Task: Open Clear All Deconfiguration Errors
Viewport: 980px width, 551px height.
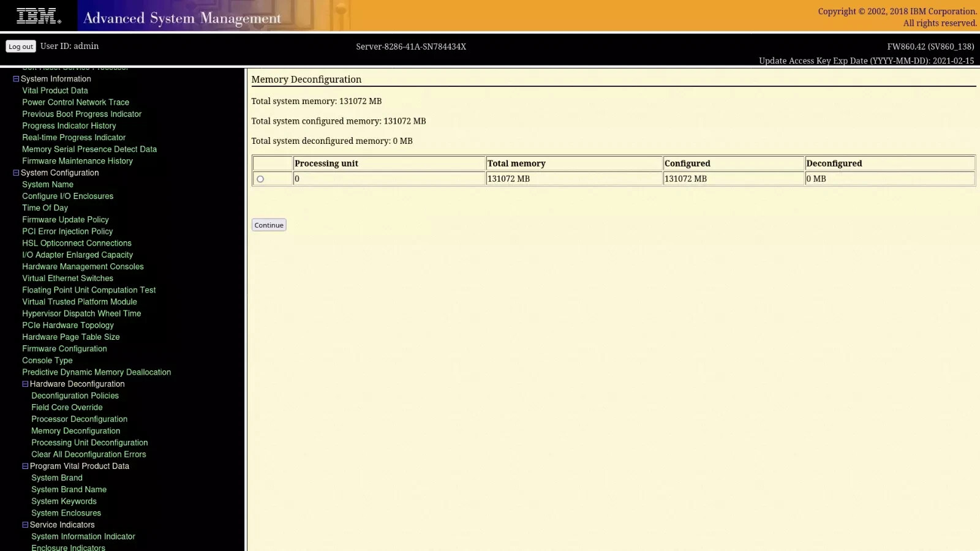Action: point(89,454)
